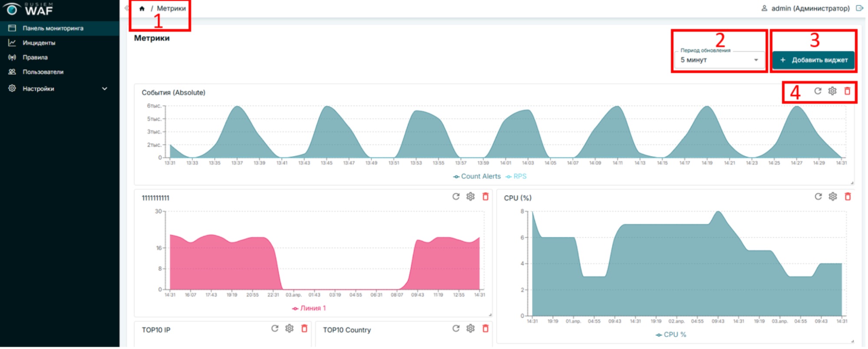
Task: Click the WAF logo
Action: click(x=28, y=9)
